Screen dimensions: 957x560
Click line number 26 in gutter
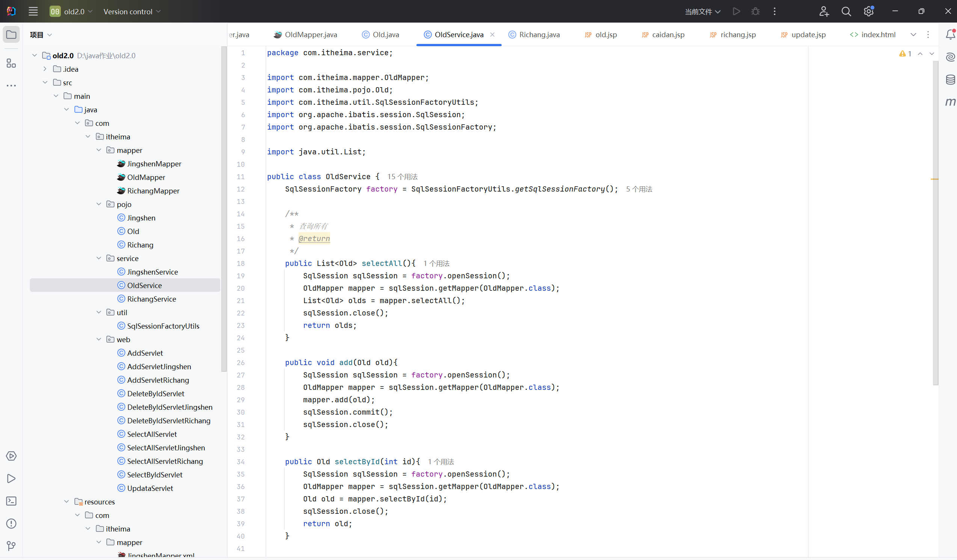pyautogui.click(x=241, y=362)
